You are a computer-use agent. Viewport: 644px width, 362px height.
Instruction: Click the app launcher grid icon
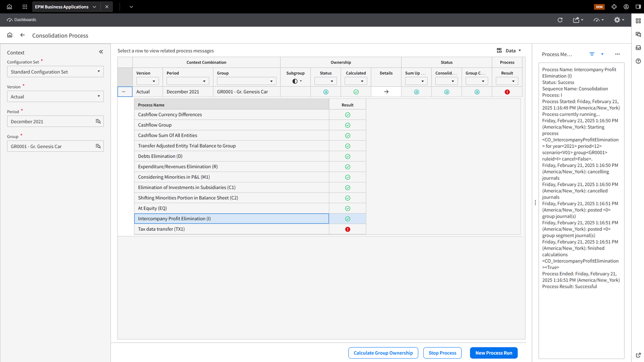[x=25, y=7]
